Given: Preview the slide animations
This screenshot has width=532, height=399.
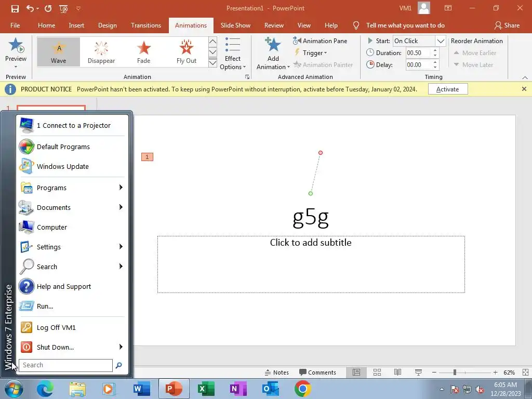Looking at the screenshot, I should (x=16, y=52).
